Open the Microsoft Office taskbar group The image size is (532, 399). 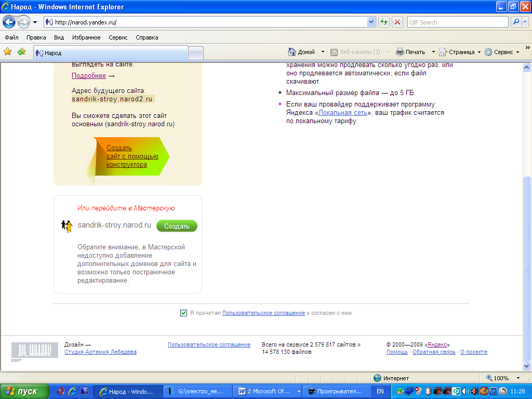pyautogui.click(x=268, y=392)
